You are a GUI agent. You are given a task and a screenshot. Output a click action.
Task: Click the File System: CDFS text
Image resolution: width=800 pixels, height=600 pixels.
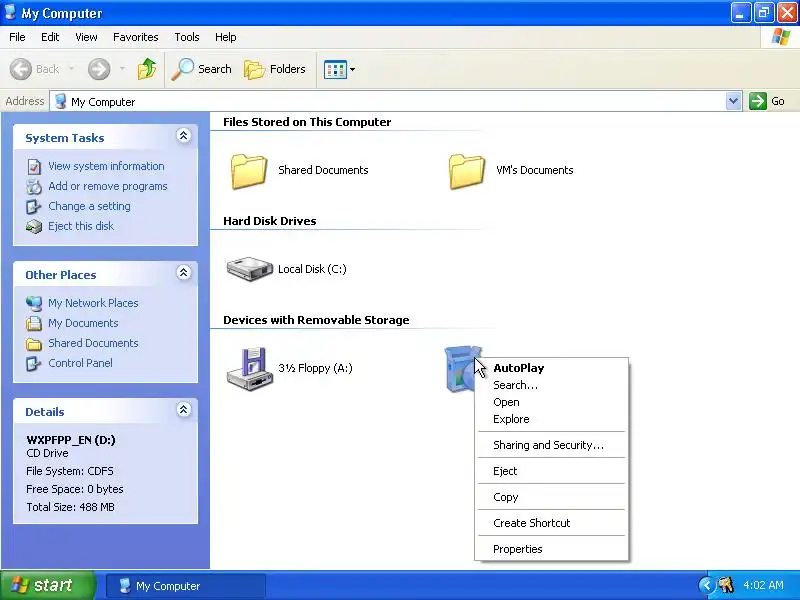click(x=70, y=471)
